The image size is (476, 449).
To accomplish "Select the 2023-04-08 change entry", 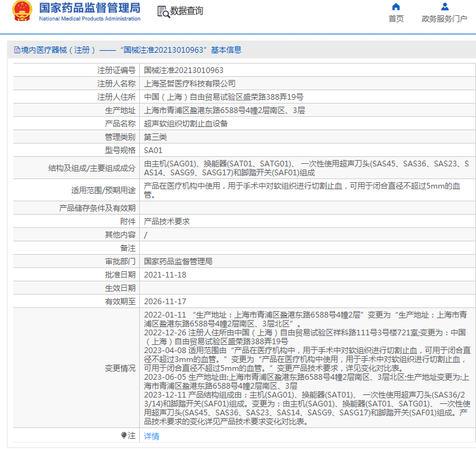I will pos(307,359).
